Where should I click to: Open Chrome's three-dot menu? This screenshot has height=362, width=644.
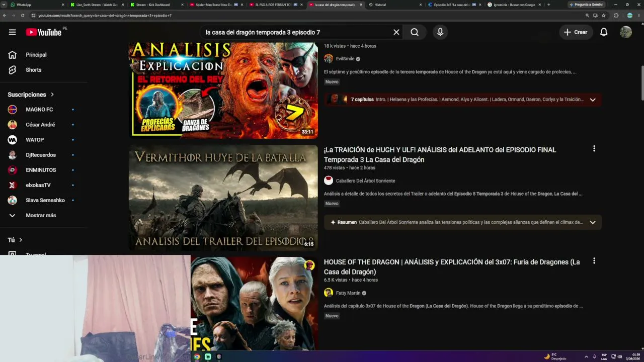pos(639,16)
